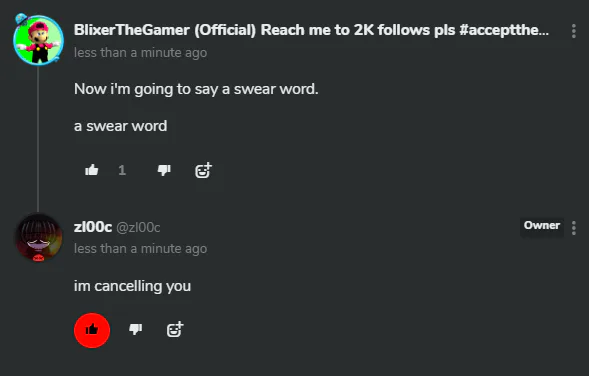The height and width of the screenshot is (376, 589).
Task: Like BlixerTheGamer's swear word comment
Action: [92, 171]
